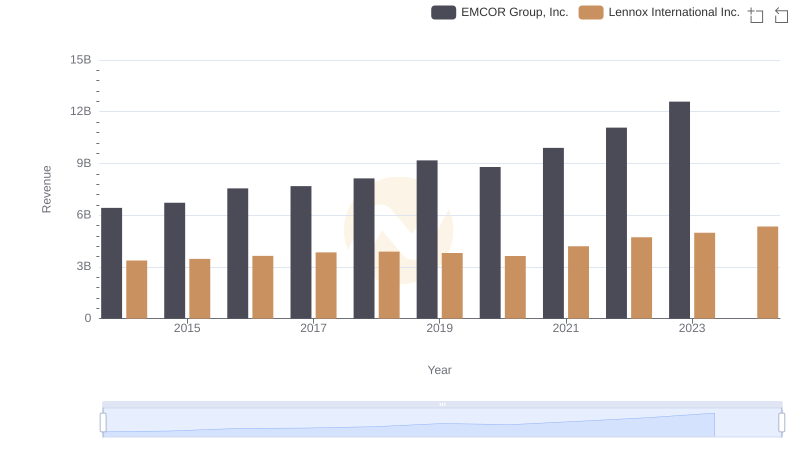Click the tan Lennox legend color swatch
The width and height of the screenshot is (800, 461).
(x=591, y=12)
